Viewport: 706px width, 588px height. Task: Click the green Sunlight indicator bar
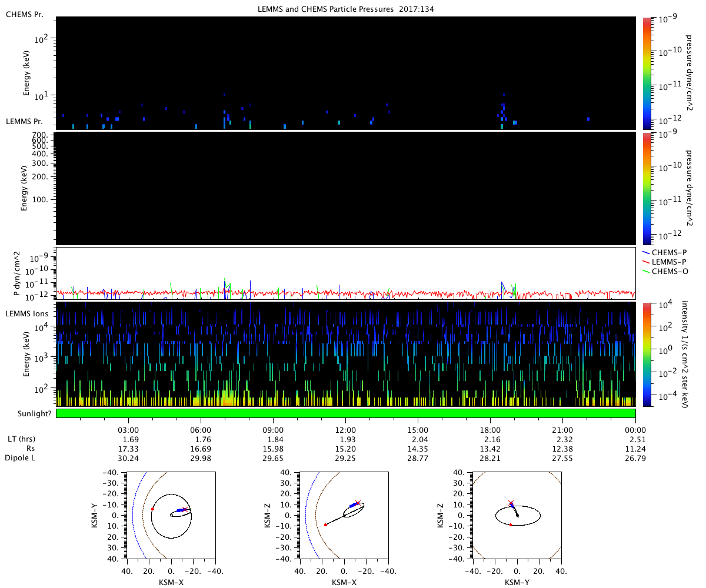click(x=345, y=413)
